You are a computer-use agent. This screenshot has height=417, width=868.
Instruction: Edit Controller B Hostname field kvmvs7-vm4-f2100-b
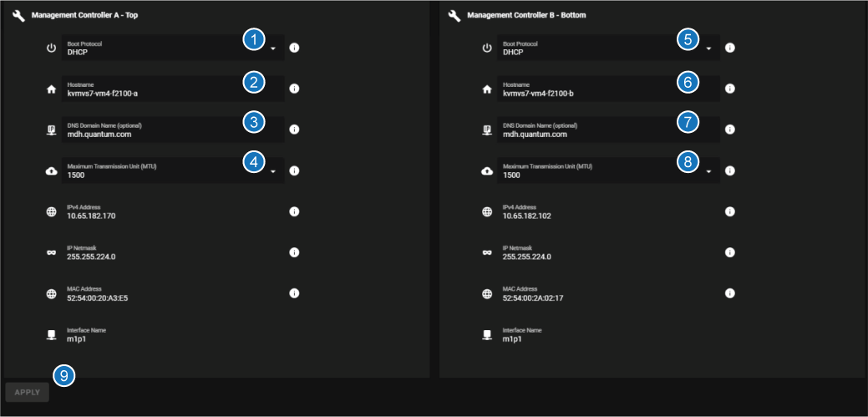(585, 93)
